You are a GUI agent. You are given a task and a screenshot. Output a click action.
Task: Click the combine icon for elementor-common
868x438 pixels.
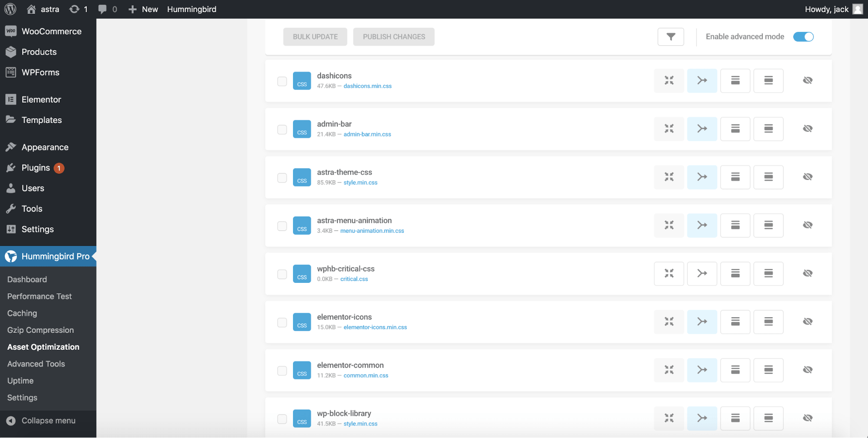click(702, 370)
